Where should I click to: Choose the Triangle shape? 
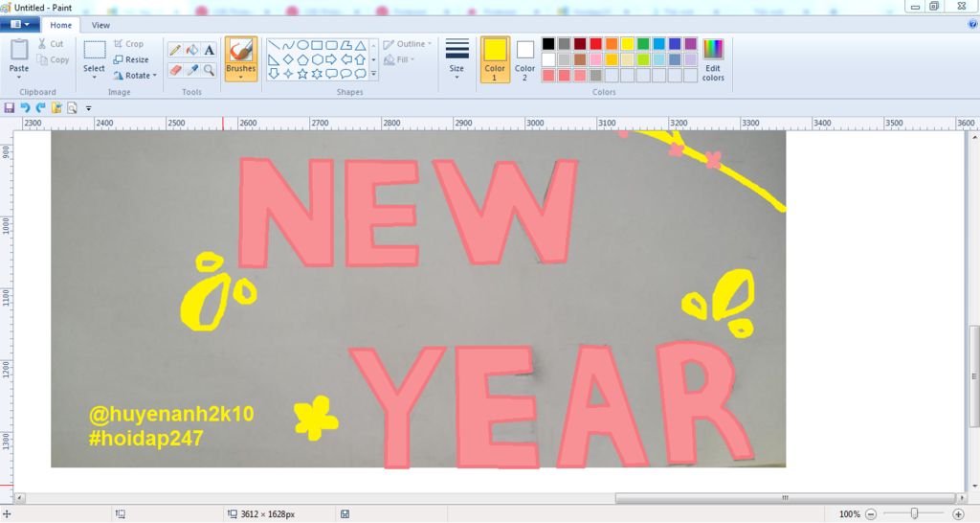click(x=361, y=45)
